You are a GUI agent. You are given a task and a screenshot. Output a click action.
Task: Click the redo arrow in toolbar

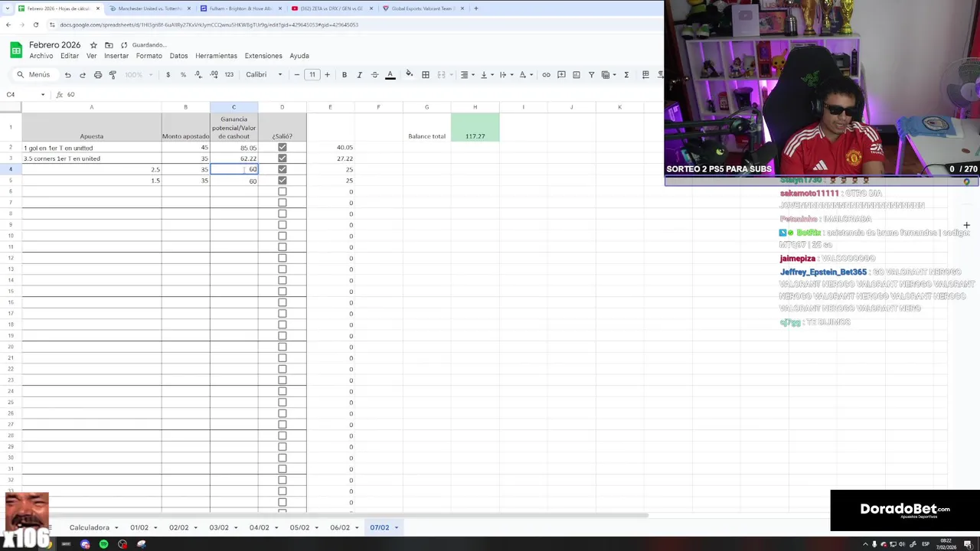[83, 74]
